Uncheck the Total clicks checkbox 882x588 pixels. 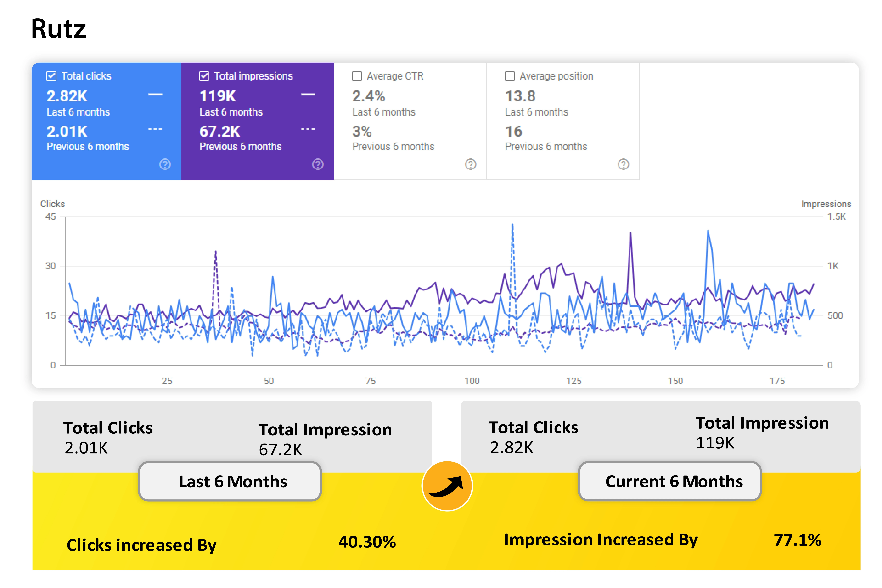click(x=51, y=76)
